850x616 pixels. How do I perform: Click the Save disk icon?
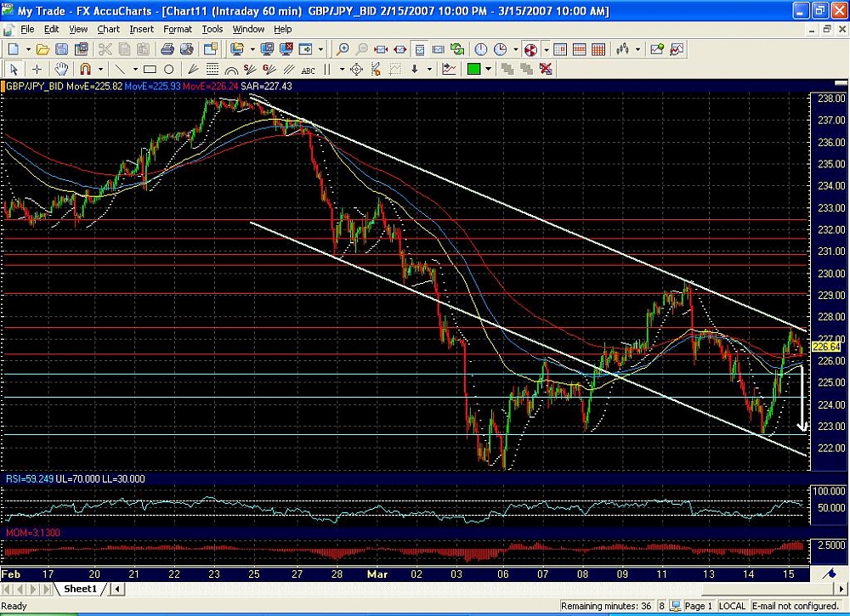[60, 49]
